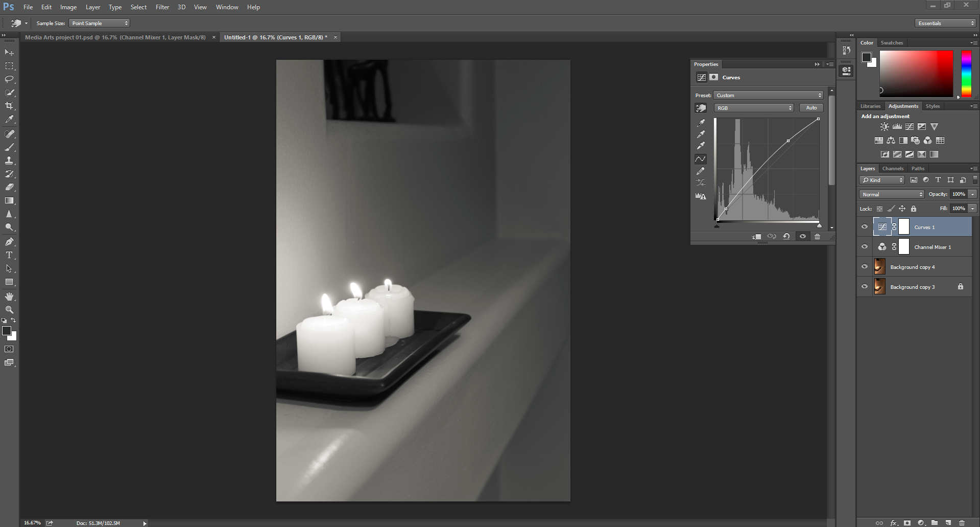Screen dimensions: 980x527
Task: Hide the Curves 1 layer
Action: (865, 227)
